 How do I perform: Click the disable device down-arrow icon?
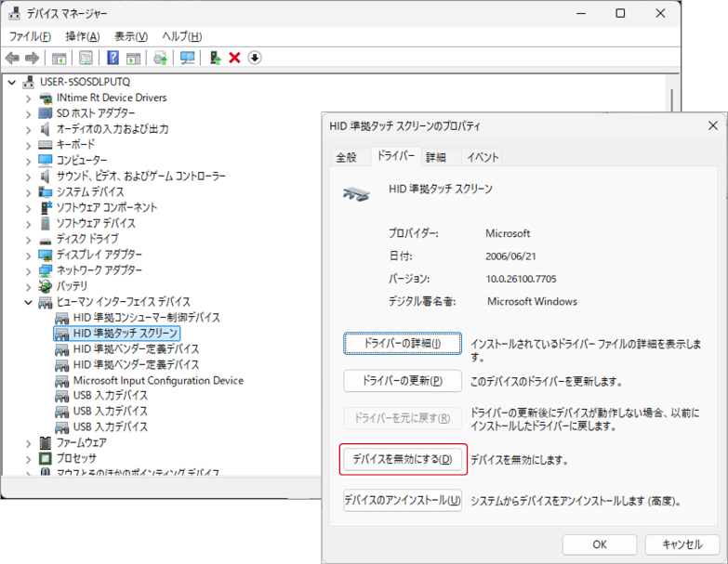point(255,58)
